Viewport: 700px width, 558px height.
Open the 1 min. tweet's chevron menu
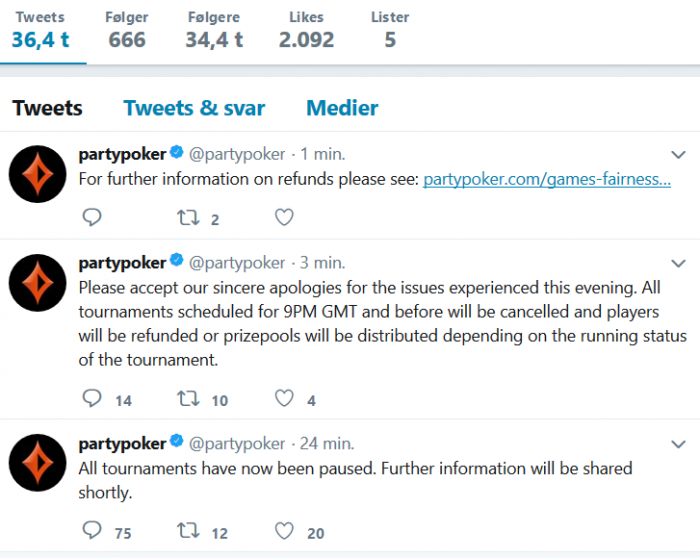pos(678,155)
